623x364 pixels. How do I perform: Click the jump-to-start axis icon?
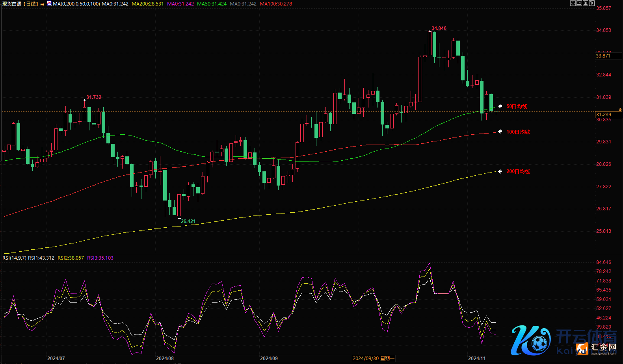click(x=579, y=3)
